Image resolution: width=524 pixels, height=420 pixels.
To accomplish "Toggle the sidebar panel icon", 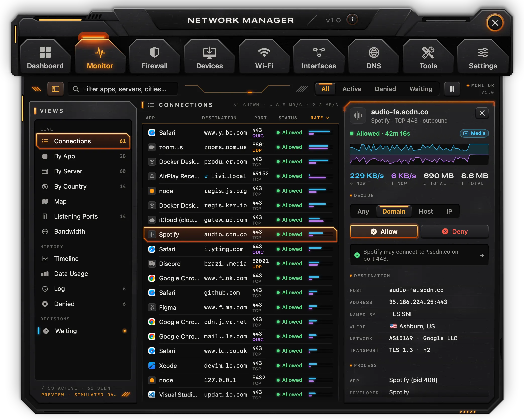I will 55,89.
